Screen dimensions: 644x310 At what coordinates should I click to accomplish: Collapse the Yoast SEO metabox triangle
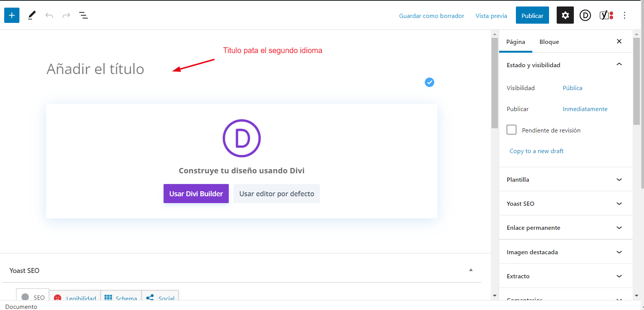click(x=471, y=270)
